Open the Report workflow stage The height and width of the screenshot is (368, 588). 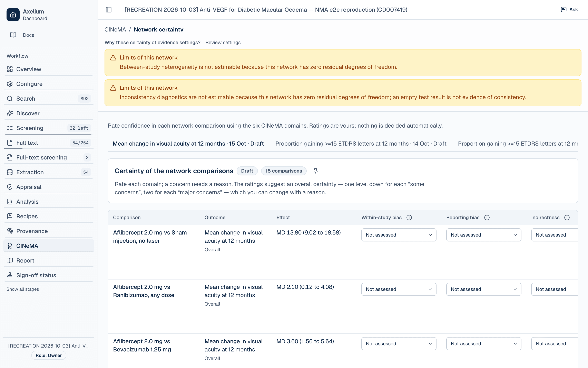(49, 260)
